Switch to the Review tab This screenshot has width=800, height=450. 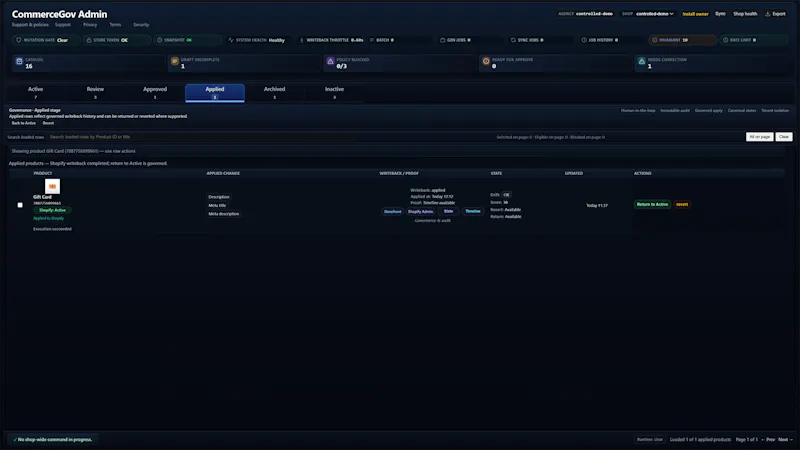[x=95, y=92]
